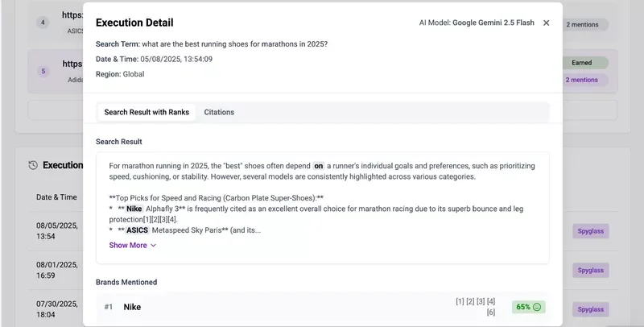Expand the text with Show More
Screen dimensions: 644x327
[128, 245]
